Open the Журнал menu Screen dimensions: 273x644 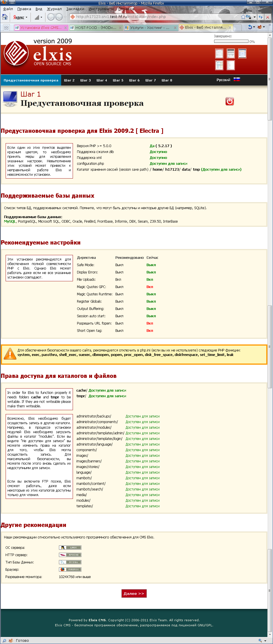tap(54, 9)
